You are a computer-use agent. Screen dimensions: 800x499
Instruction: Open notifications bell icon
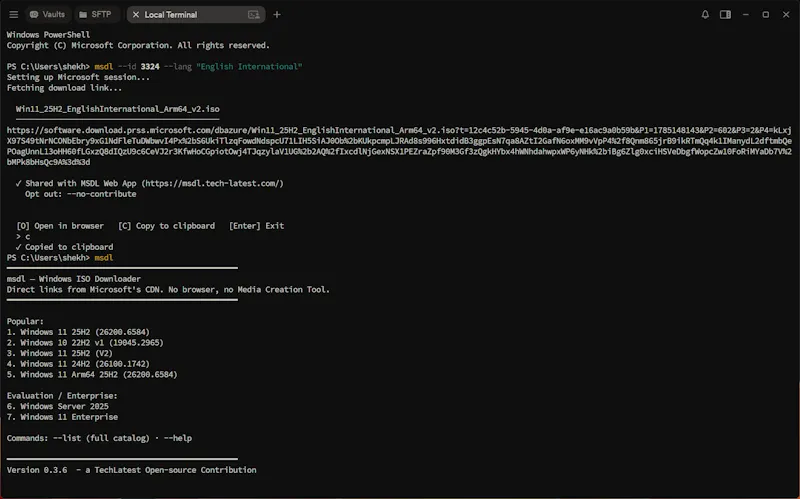[705, 14]
